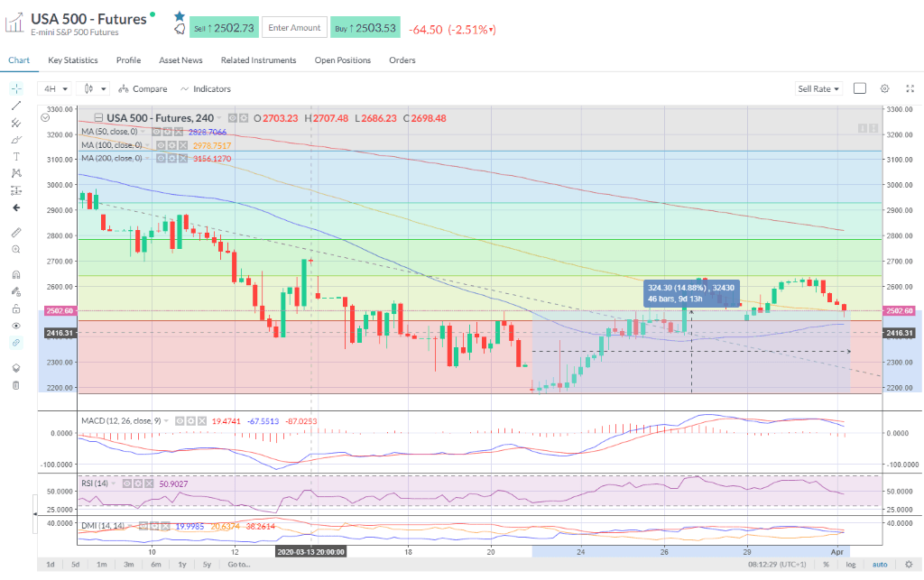The image size is (924, 580).
Task: Open the object tree layers icon
Action: coord(16,368)
